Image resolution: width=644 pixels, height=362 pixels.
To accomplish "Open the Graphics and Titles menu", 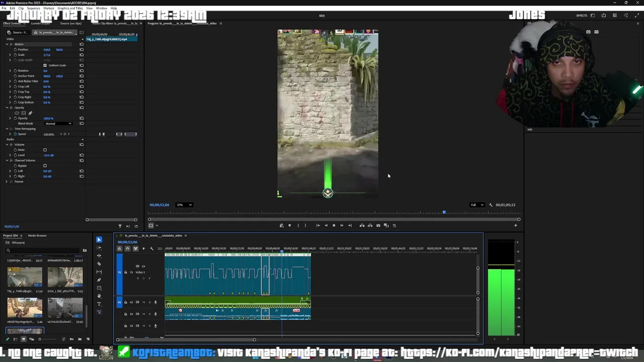I will pyautogui.click(x=70, y=8).
